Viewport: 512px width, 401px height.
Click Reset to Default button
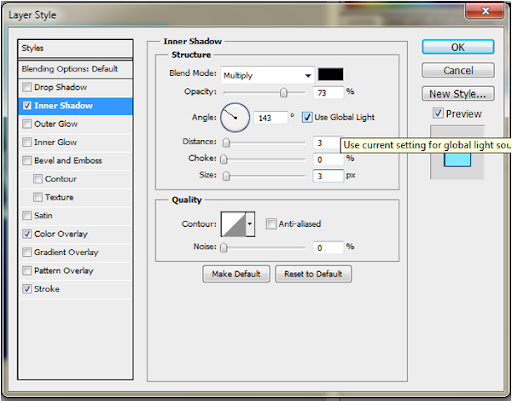tap(313, 274)
